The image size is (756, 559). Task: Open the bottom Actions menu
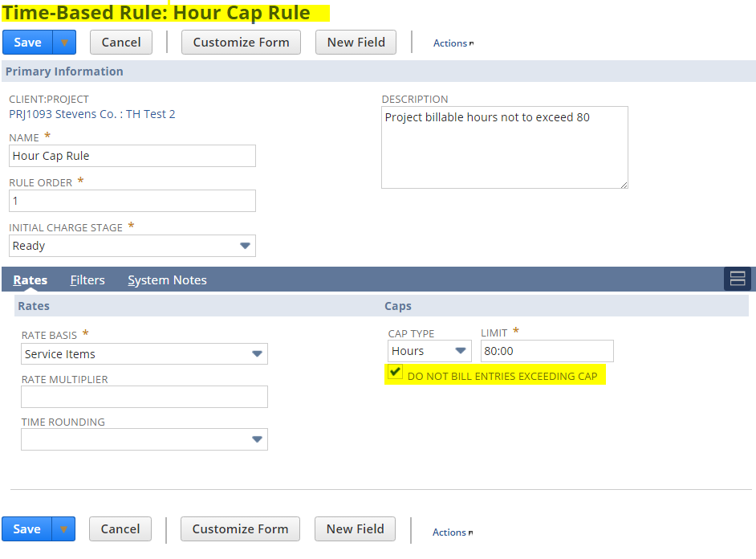pyautogui.click(x=451, y=532)
